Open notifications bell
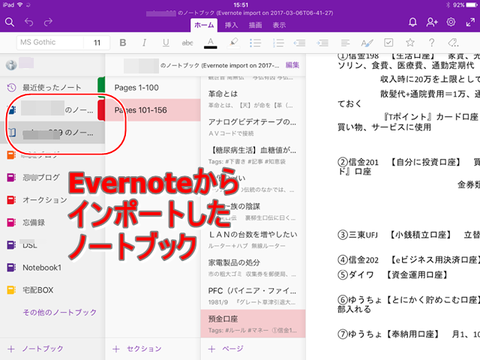Viewport: 480px width, 360px height. coord(413,22)
